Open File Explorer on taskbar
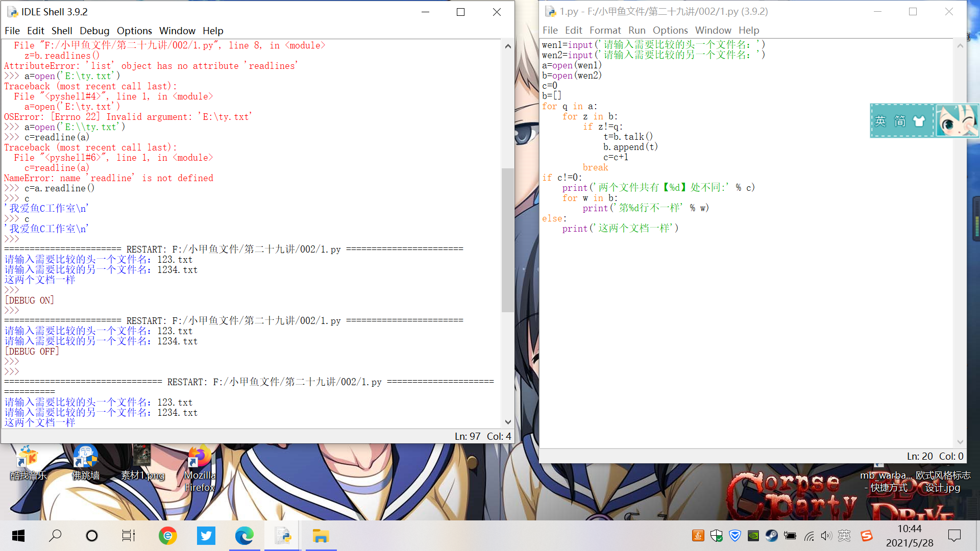Screen dimensions: 980x551 click(x=321, y=536)
